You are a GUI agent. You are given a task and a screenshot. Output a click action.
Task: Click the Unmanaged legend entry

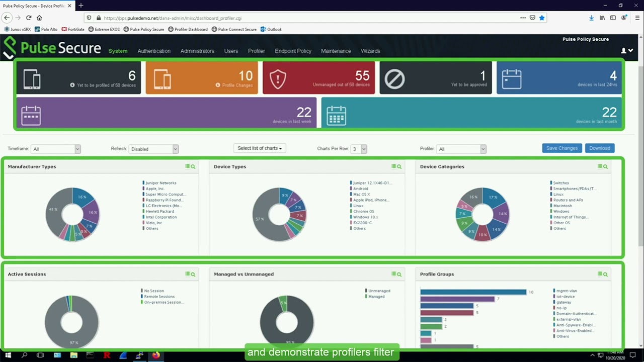point(377,291)
